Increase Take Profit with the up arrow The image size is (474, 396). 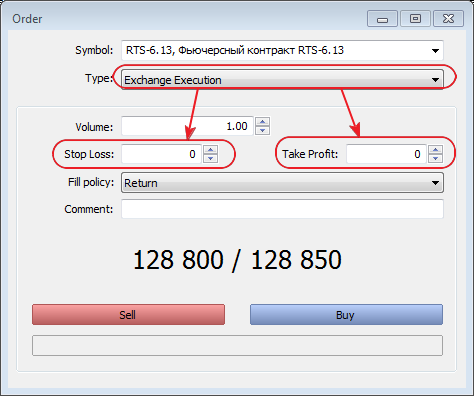pos(435,149)
